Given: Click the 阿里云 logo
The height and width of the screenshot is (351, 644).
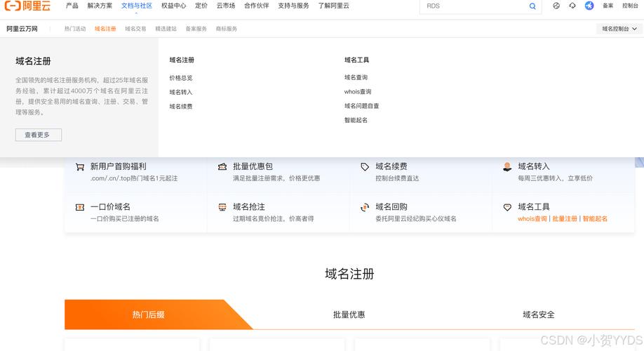Looking at the screenshot, I should click(27, 6).
